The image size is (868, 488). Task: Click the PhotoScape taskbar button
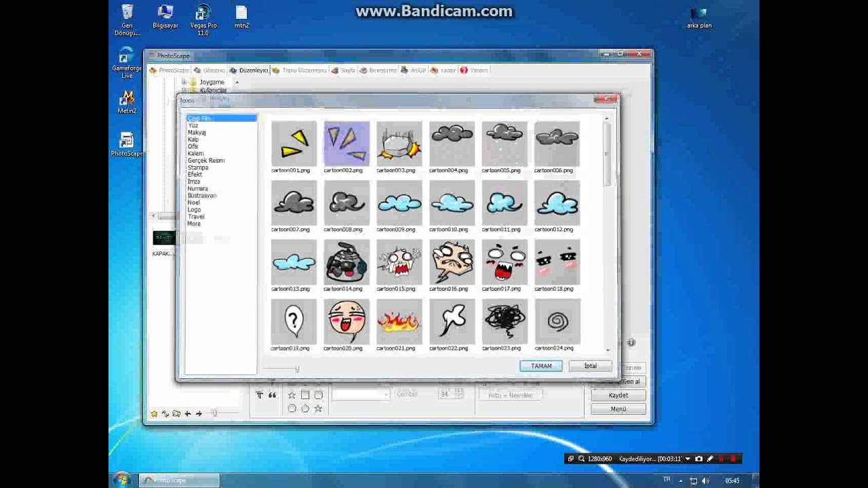pos(179,481)
